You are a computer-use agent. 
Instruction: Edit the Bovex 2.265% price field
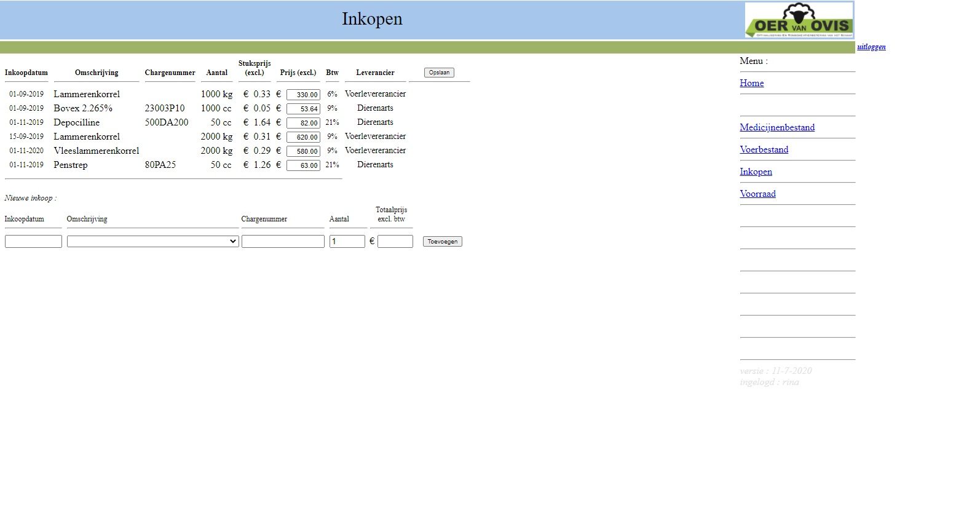(x=303, y=109)
